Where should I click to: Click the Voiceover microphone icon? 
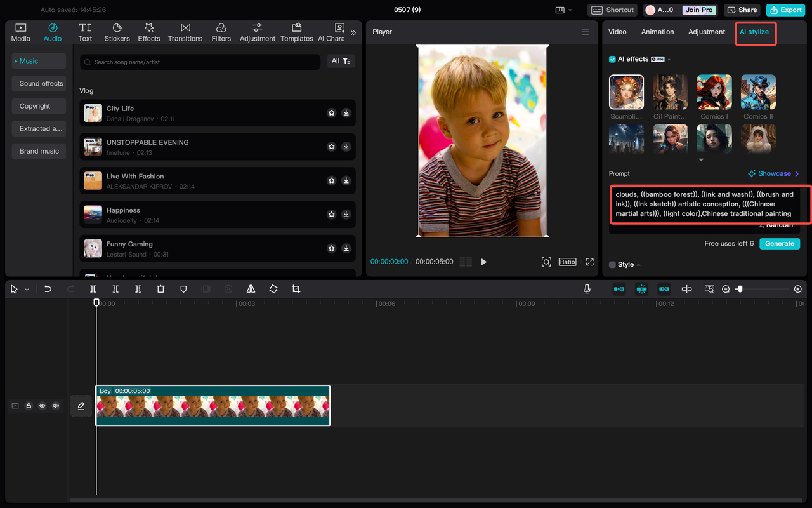587,289
